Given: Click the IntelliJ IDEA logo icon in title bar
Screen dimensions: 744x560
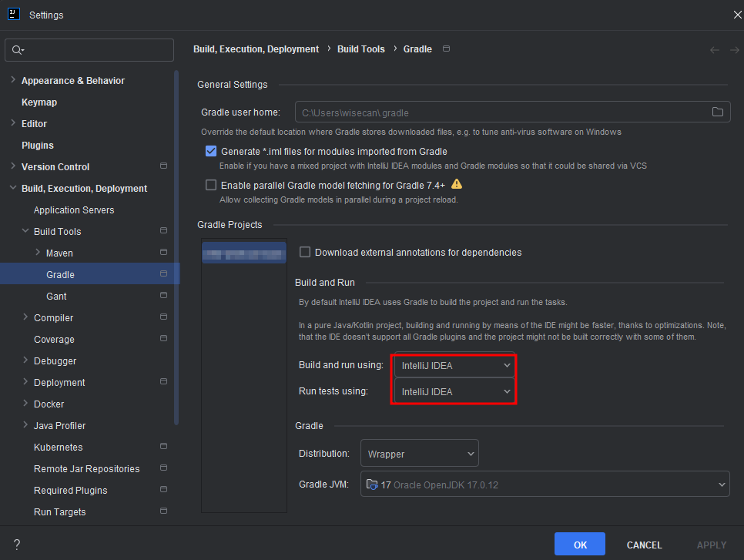Looking at the screenshot, I should (x=14, y=14).
